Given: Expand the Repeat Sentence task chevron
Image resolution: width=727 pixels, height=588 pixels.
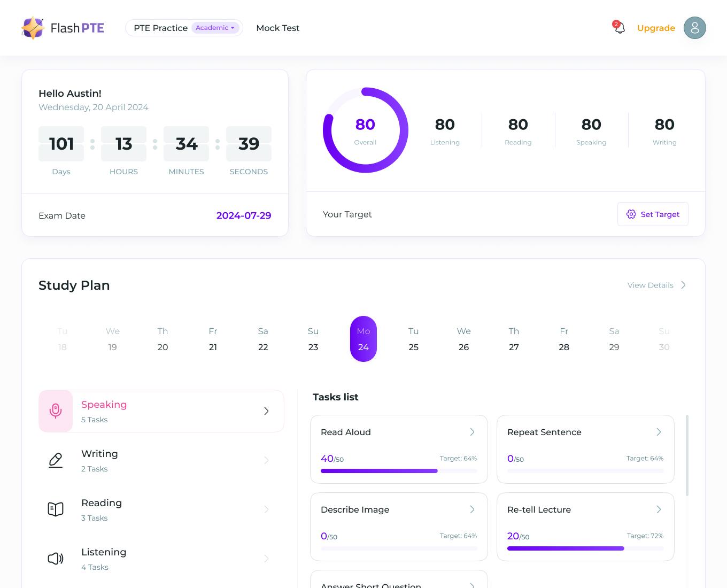Looking at the screenshot, I should (659, 432).
